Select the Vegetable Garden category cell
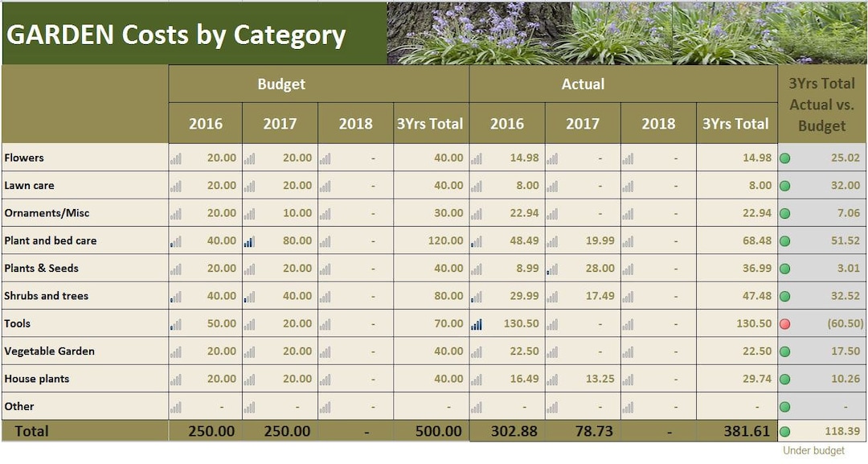 (x=85, y=351)
